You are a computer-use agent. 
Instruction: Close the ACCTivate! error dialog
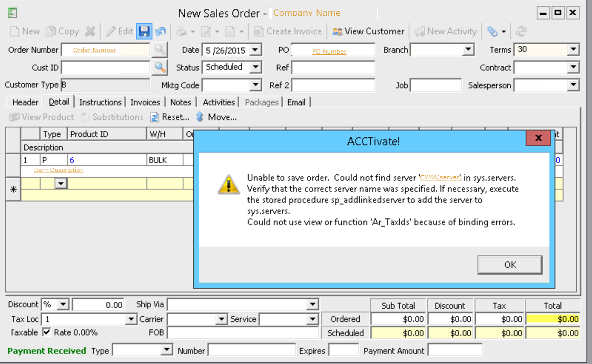point(538,138)
